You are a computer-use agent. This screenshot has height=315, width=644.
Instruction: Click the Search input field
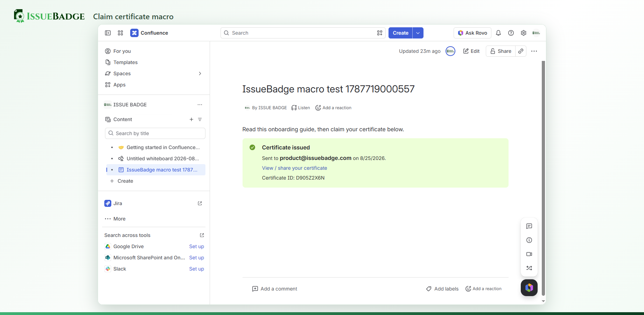point(303,33)
